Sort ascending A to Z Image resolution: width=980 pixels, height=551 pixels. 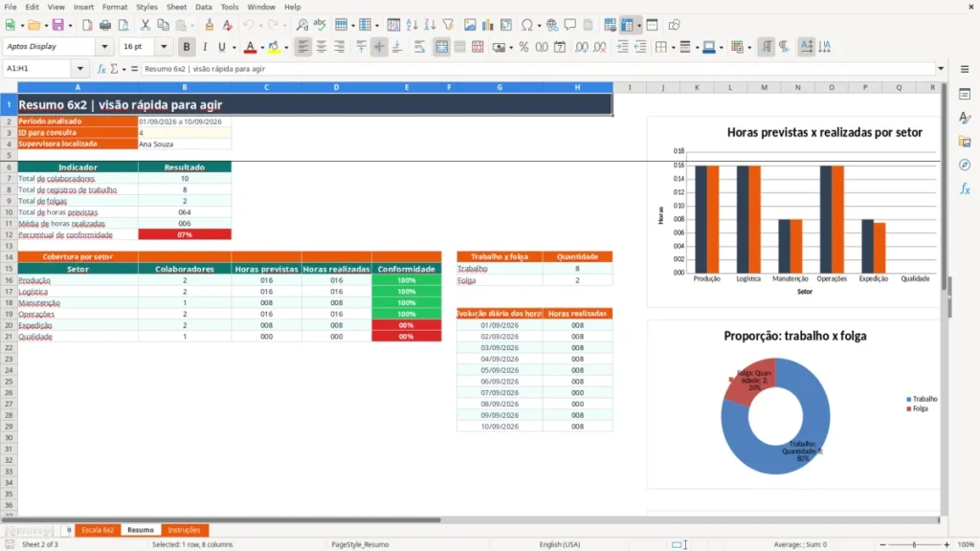pyautogui.click(x=412, y=25)
